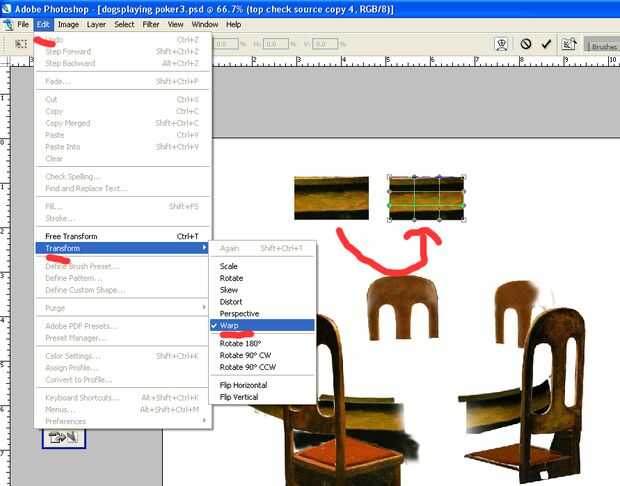Click the Copy Merged menu entry
Screen dimensions: 620x486
click(122, 123)
